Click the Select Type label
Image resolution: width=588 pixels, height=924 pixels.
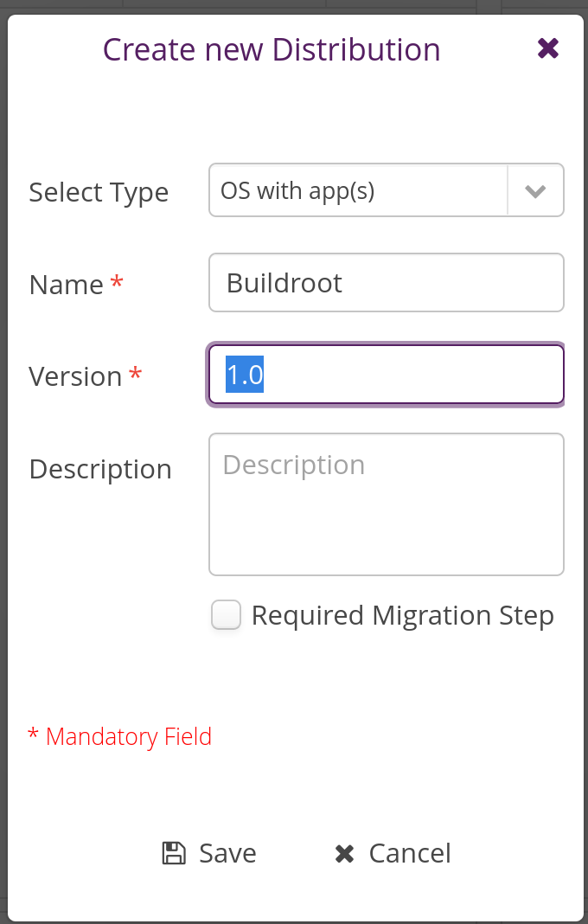[99, 193]
